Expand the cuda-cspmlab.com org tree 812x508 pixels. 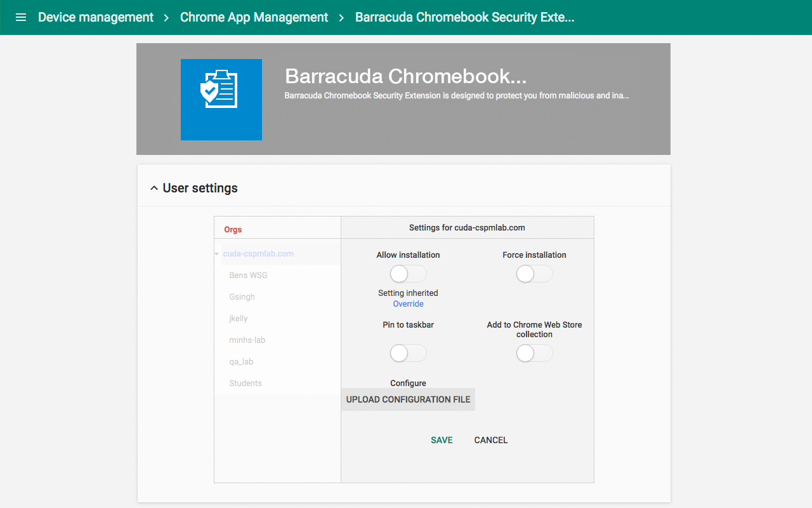[216, 253]
